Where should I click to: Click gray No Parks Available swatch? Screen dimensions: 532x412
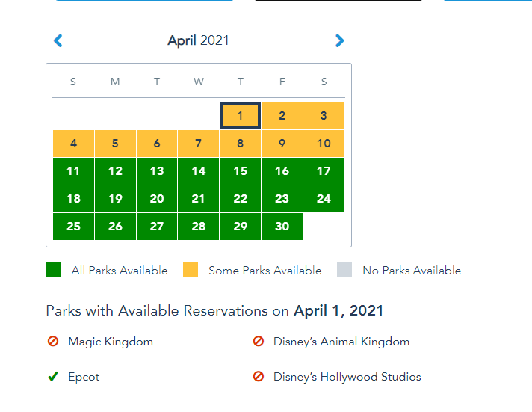(344, 271)
